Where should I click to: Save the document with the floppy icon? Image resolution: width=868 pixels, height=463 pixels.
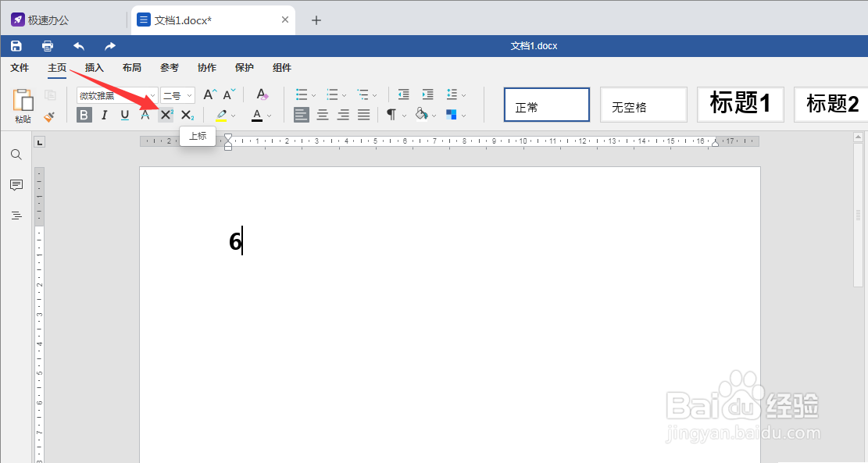tap(16, 46)
